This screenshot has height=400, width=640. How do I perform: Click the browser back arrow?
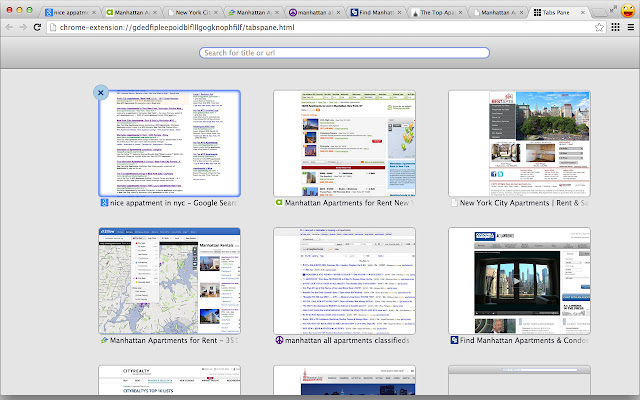[x=10, y=28]
